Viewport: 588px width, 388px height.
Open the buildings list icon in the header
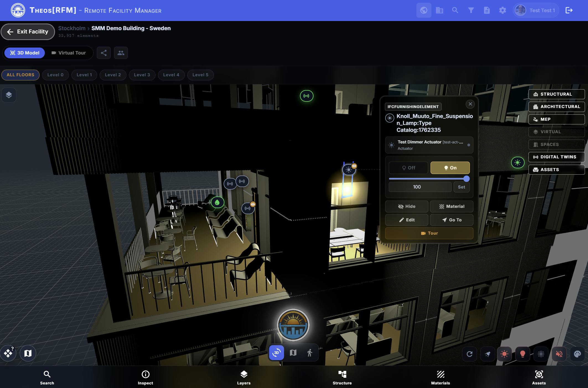(439, 11)
